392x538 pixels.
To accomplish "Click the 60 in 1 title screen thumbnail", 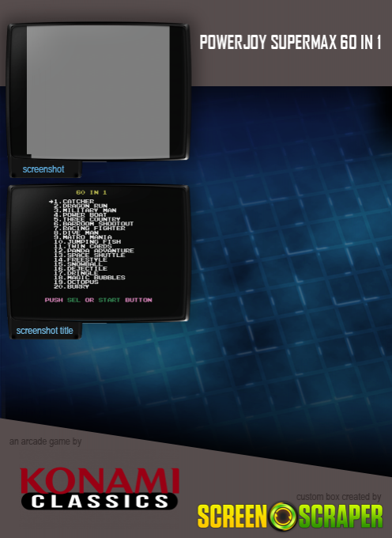I will coord(98,252).
